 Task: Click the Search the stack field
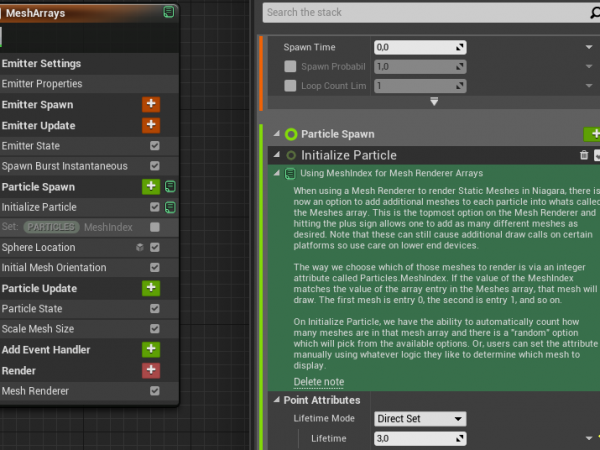(430, 12)
